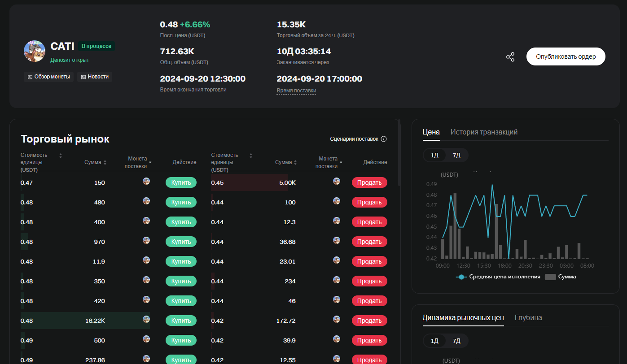
Task: Select 7Д range on price chart
Action: click(456, 155)
